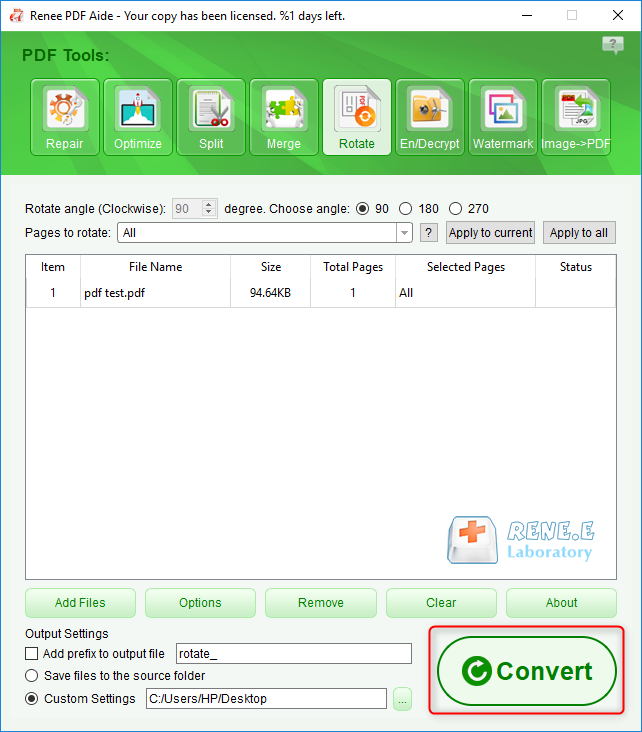
Task: Select the 90 degree radio button
Action: point(362,209)
